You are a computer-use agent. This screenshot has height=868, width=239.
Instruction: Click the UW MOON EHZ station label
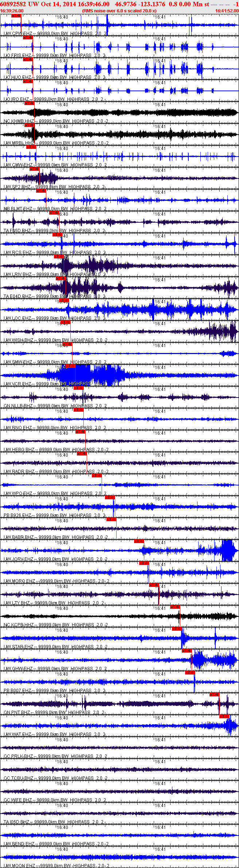pos(19,866)
